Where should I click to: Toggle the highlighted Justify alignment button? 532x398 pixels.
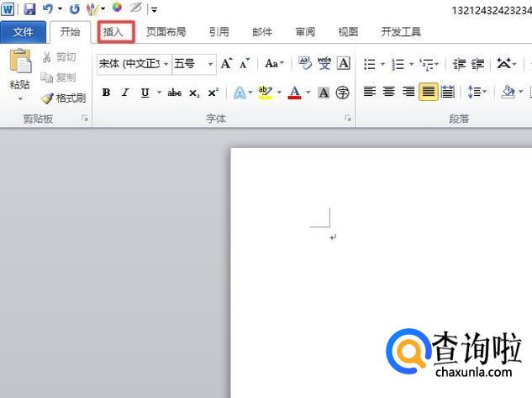click(x=428, y=92)
